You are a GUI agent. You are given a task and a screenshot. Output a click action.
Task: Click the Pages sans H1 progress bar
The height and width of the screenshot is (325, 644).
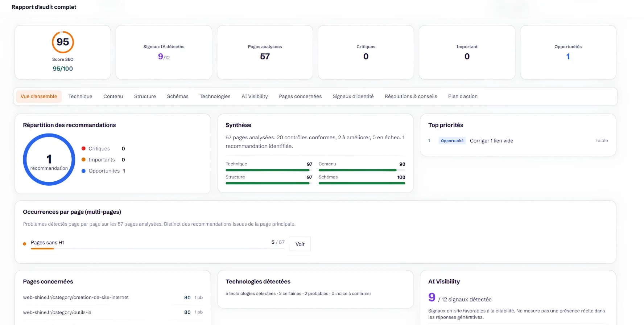pyautogui.click(x=158, y=249)
